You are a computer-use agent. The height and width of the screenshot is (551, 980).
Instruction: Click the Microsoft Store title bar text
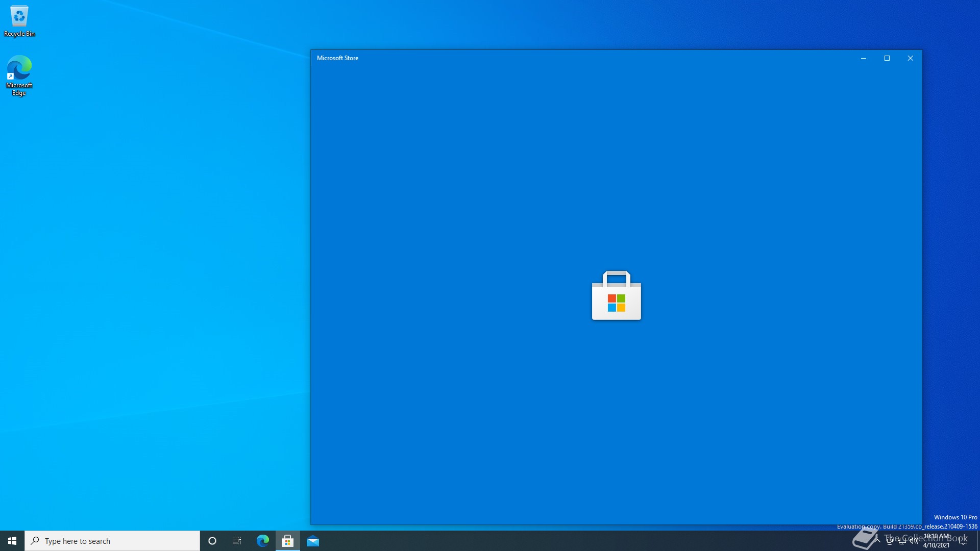(x=337, y=58)
